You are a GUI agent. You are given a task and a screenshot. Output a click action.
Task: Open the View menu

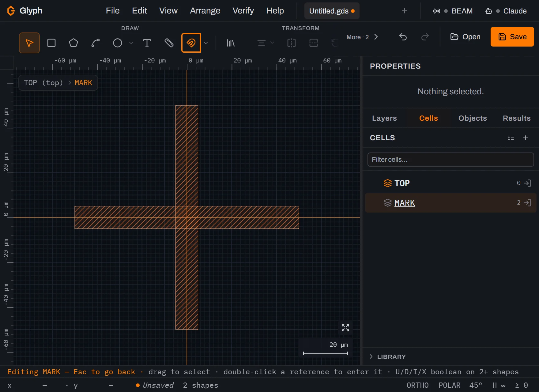tap(168, 11)
